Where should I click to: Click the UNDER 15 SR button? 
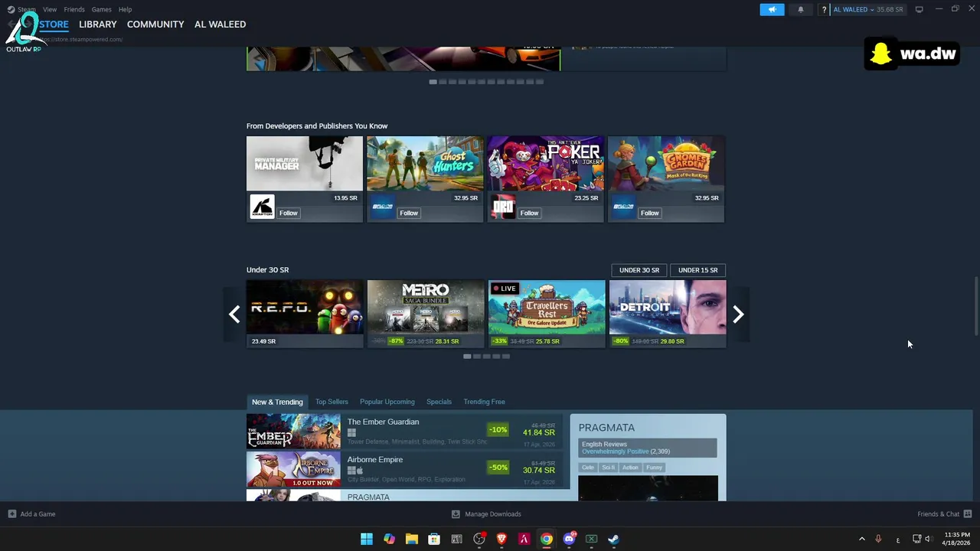click(x=697, y=270)
